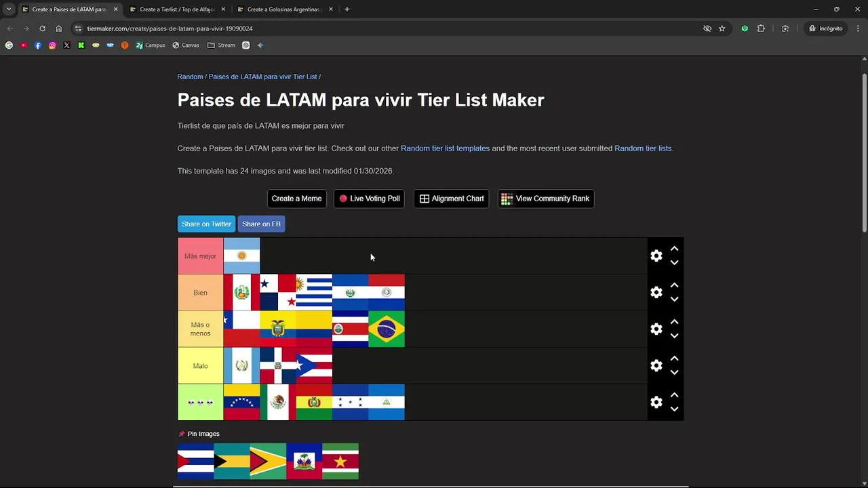Screen dimensions: 868x488
Task: Move Más o menos tier row up
Action: click(x=674, y=322)
